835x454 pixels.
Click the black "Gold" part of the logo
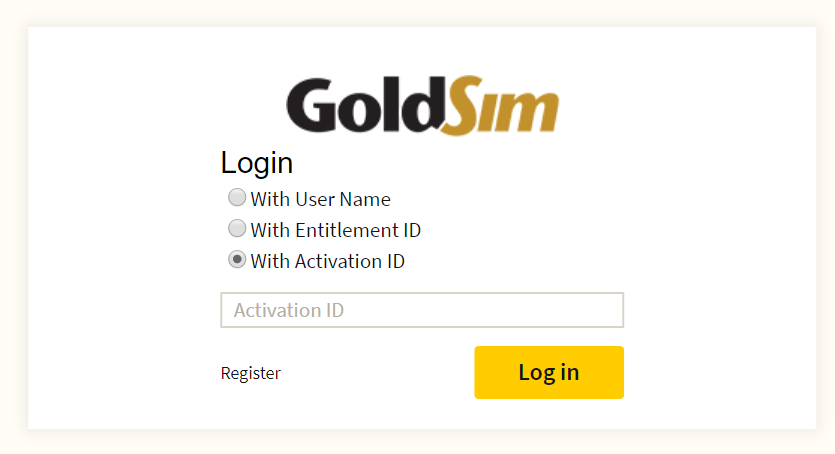(x=365, y=105)
